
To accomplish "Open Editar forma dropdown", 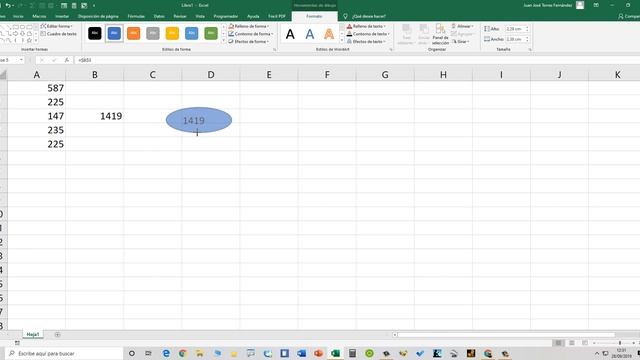I will point(57,26).
